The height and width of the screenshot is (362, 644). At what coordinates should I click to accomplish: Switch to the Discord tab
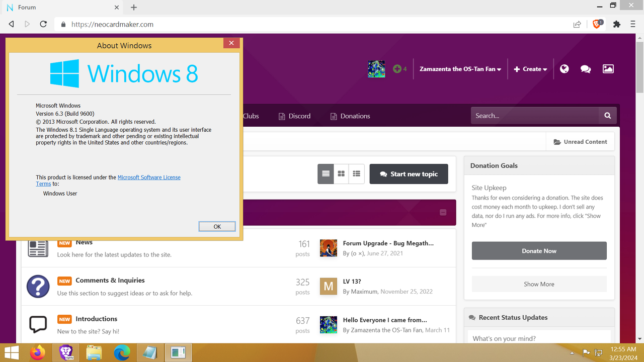[294, 116]
